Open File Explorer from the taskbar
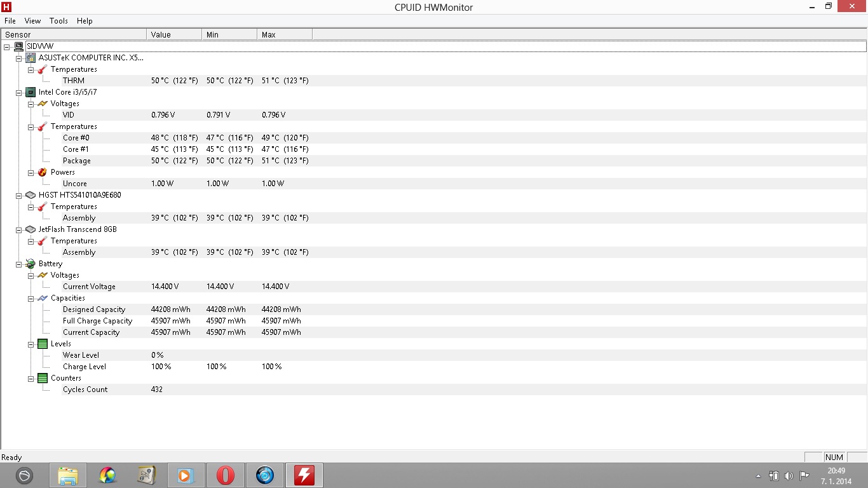868x488 pixels. [x=68, y=475]
